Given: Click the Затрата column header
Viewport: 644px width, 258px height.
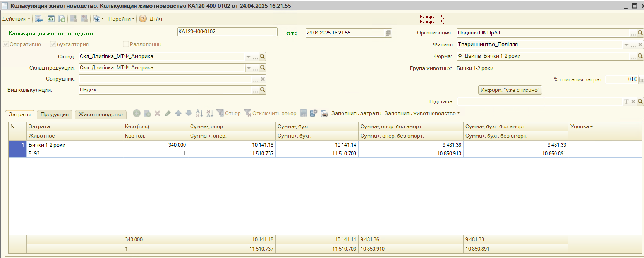Looking at the screenshot, I should coord(75,126).
